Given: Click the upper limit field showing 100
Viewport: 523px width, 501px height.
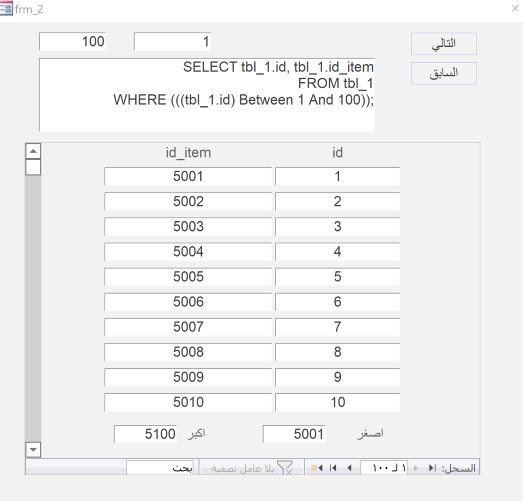Looking at the screenshot, I should pyautogui.click(x=72, y=41).
